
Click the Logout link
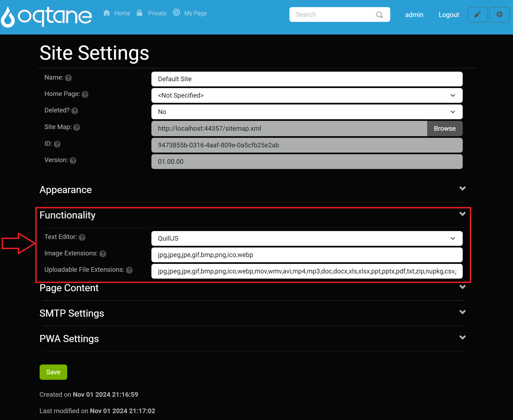(449, 15)
